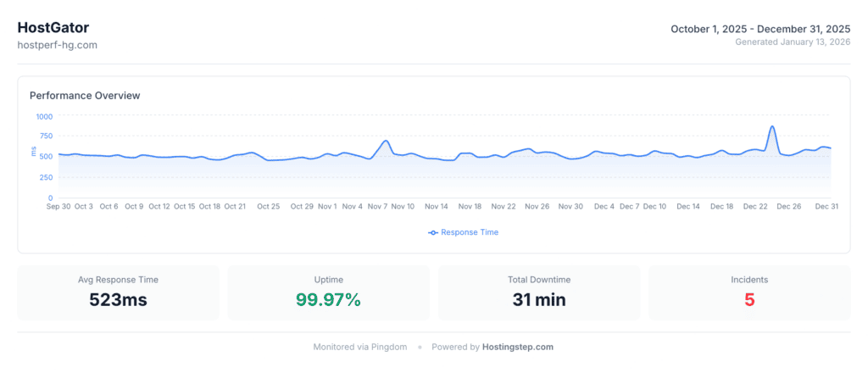Click the Dec 31 x-axis label
The image size is (868, 373).
coord(826,206)
